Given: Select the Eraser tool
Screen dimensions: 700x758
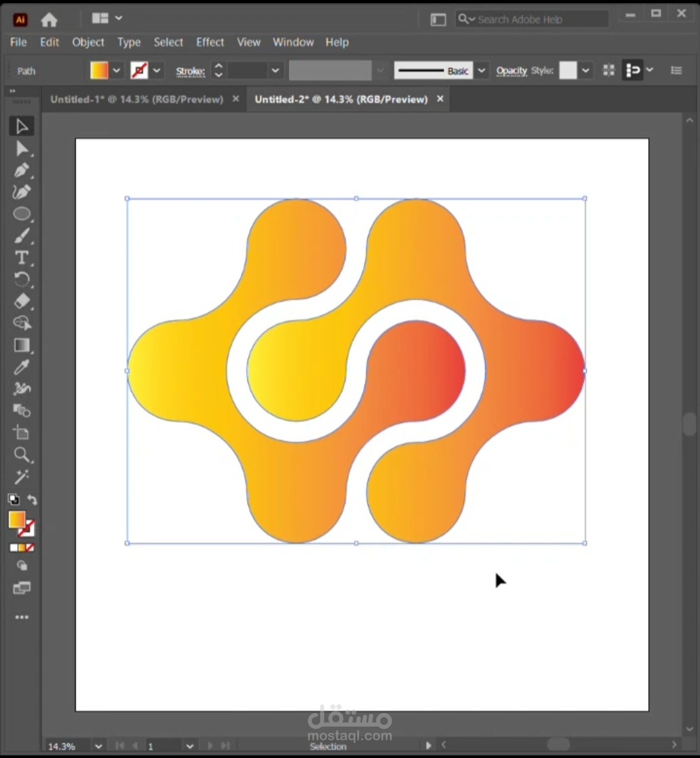Looking at the screenshot, I should click(21, 301).
